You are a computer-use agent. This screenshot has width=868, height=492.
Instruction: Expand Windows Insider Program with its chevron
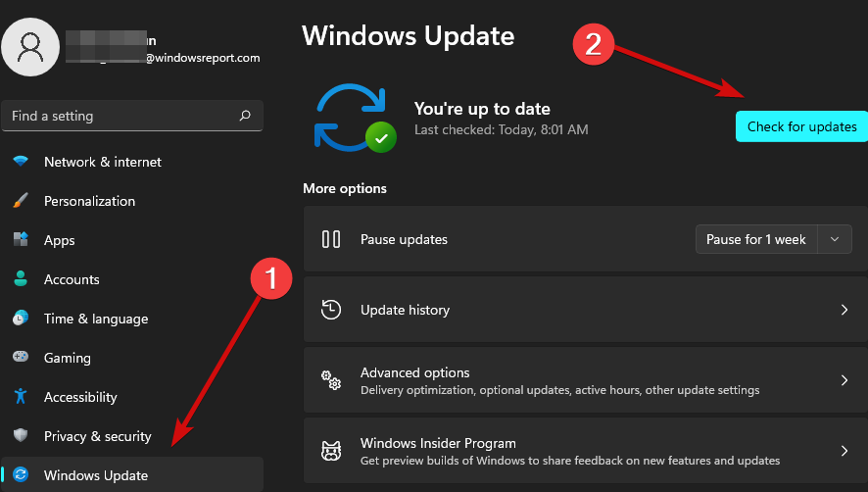point(844,451)
